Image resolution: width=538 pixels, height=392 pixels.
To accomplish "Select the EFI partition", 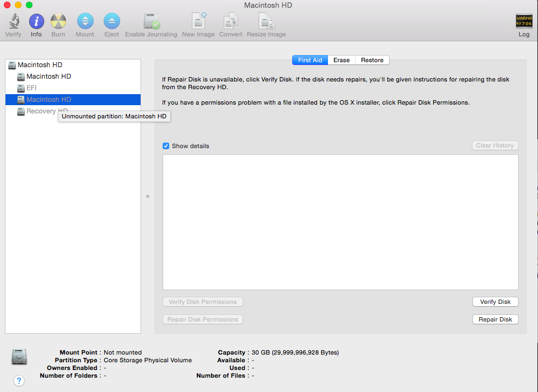I will pyautogui.click(x=73, y=88).
